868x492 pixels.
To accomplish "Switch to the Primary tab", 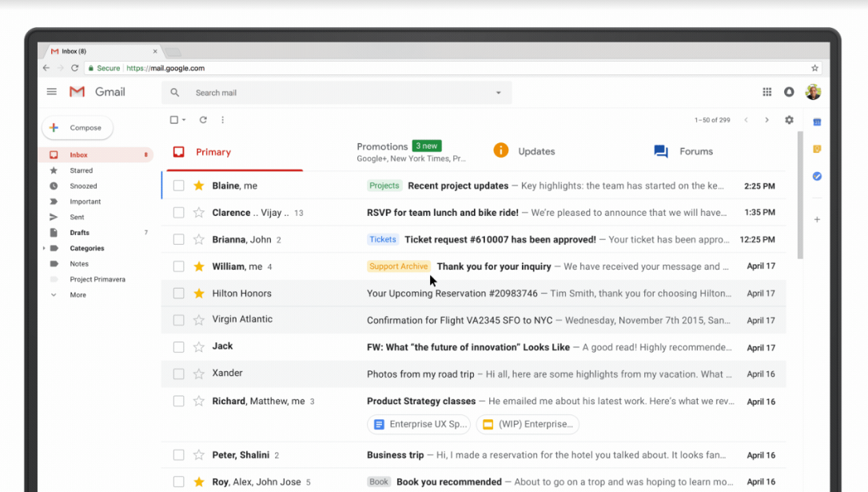I will point(234,152).
